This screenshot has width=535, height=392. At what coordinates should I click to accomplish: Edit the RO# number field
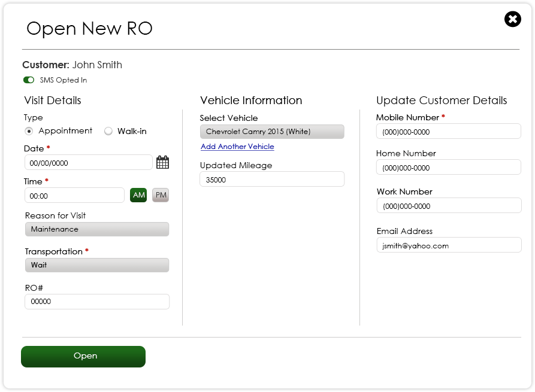97,302
